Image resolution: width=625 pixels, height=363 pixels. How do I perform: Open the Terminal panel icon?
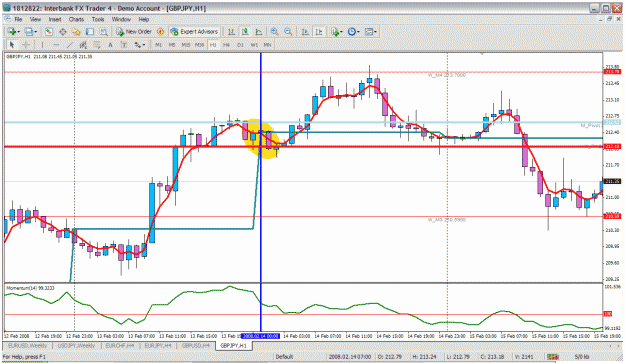[x=90, y=32]
